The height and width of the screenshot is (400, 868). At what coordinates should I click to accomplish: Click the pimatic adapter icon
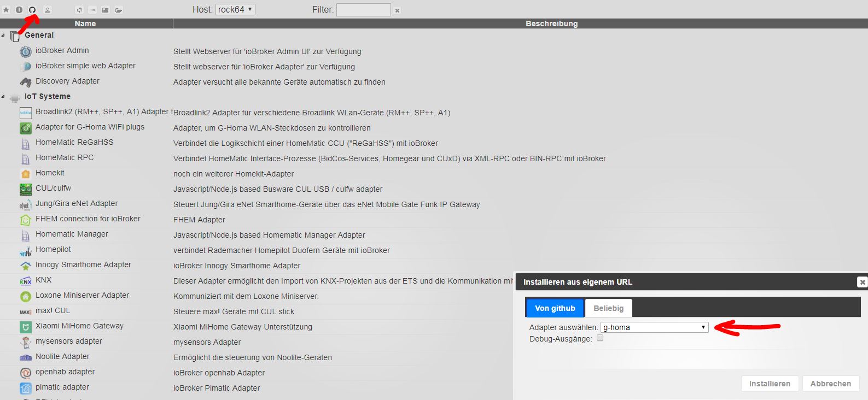click(26, 388)
